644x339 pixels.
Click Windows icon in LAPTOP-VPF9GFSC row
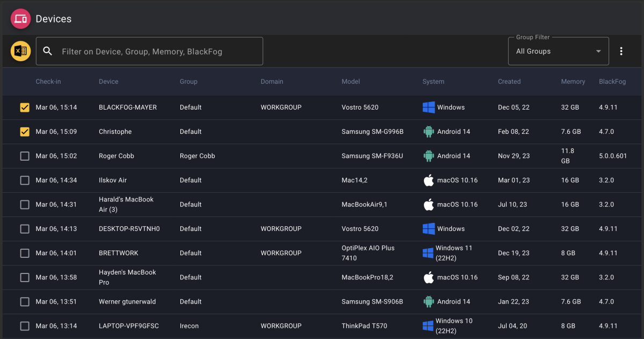(x=428, y=326)
